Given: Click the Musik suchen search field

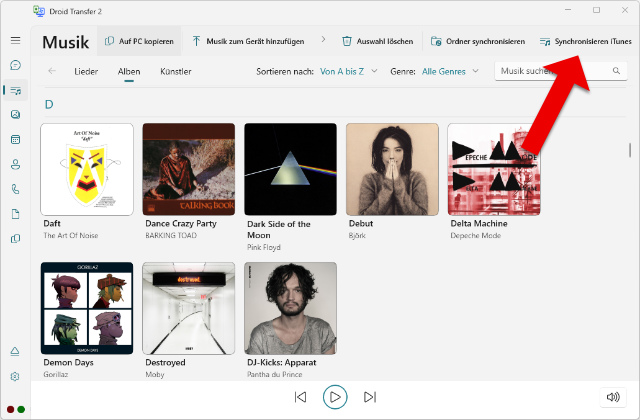Looking at the screenshot, I should coord(561,71).
